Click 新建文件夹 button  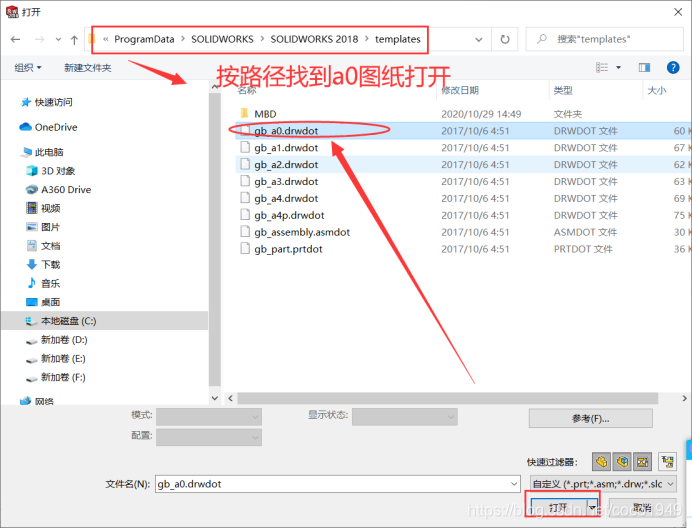pos(87,68)
